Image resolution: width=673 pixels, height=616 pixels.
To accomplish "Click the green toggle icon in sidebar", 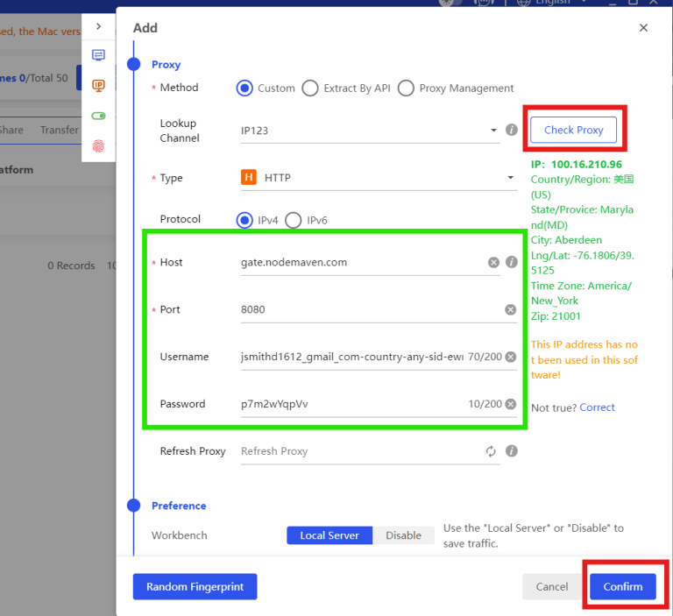I will point(98,116).
